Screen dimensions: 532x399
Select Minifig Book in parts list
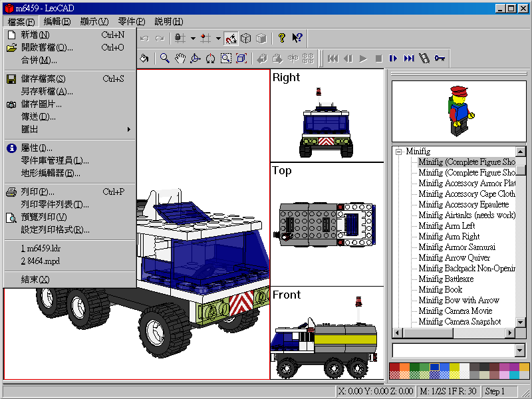440,289
